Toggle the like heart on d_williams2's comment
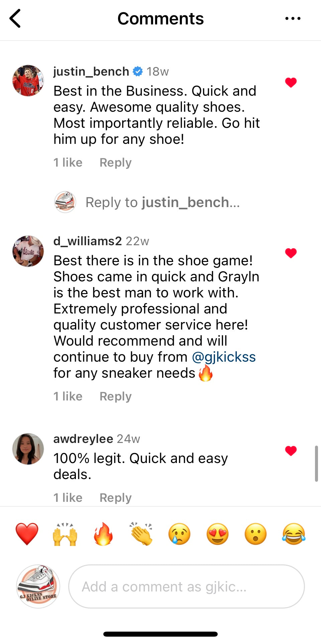 pyautogui.click(x=291, y=253)
